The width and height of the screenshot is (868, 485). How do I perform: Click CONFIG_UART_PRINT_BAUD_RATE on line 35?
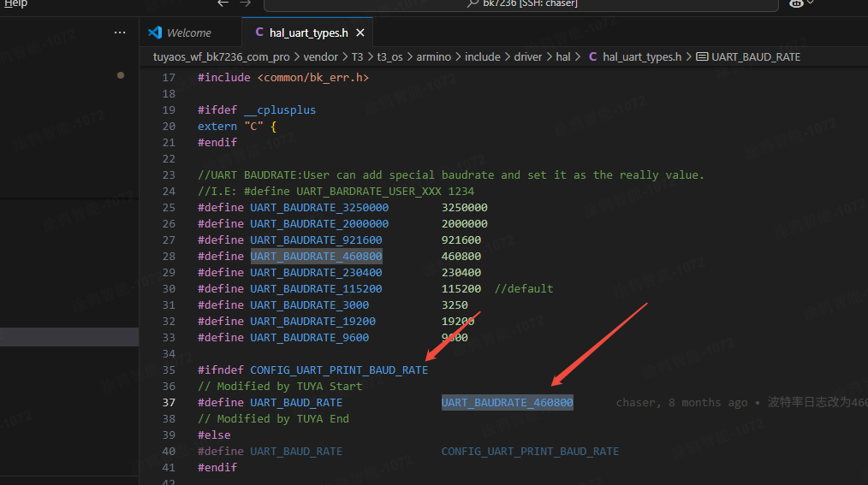[339, 370]
